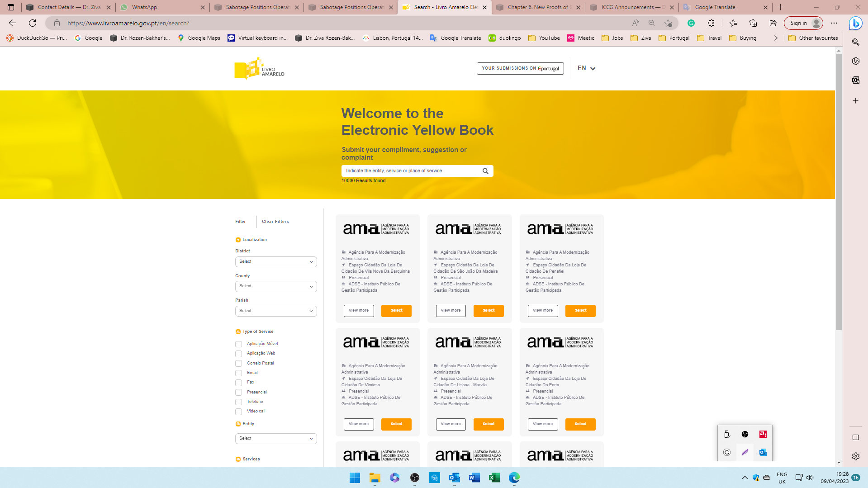Refresh the current page
This screenshot has height=488, width=868.
point(33,23)
